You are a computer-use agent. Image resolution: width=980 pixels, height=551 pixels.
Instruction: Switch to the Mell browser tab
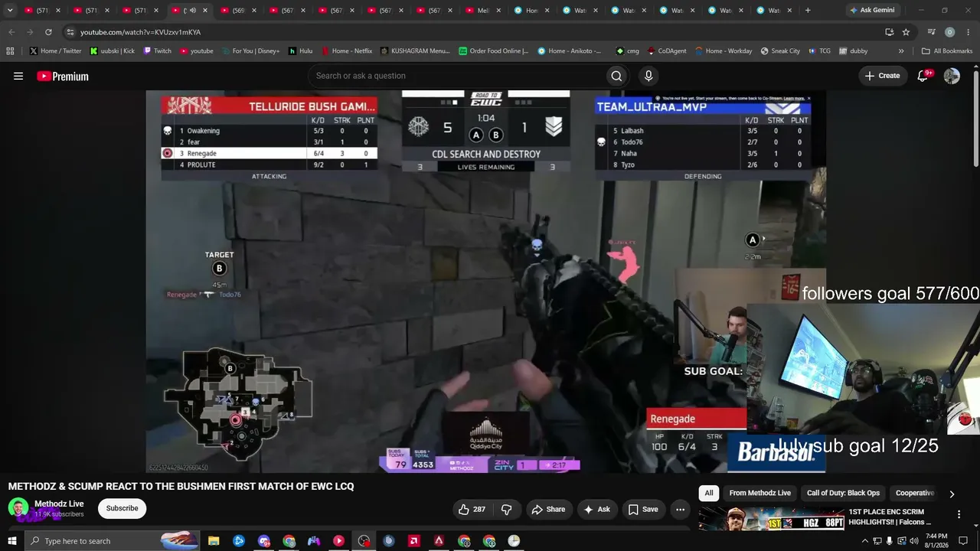483,11
